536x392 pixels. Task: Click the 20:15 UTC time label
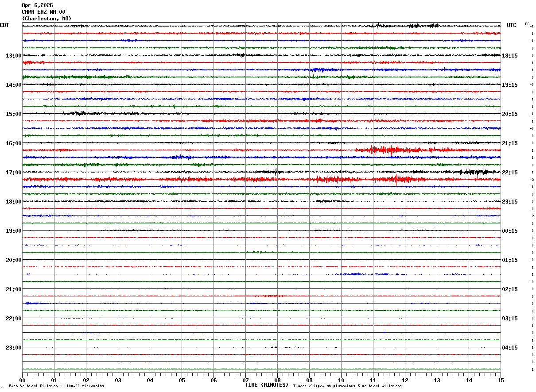click(509, 114)
